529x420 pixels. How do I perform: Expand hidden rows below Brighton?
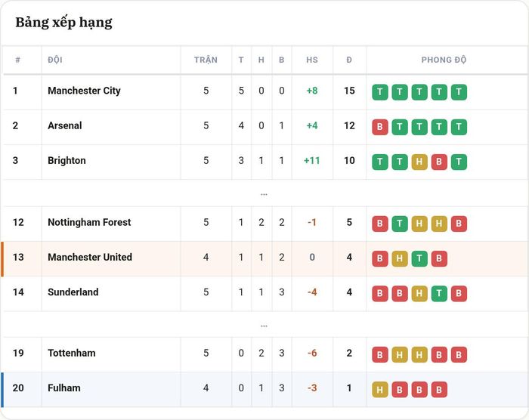264,194
